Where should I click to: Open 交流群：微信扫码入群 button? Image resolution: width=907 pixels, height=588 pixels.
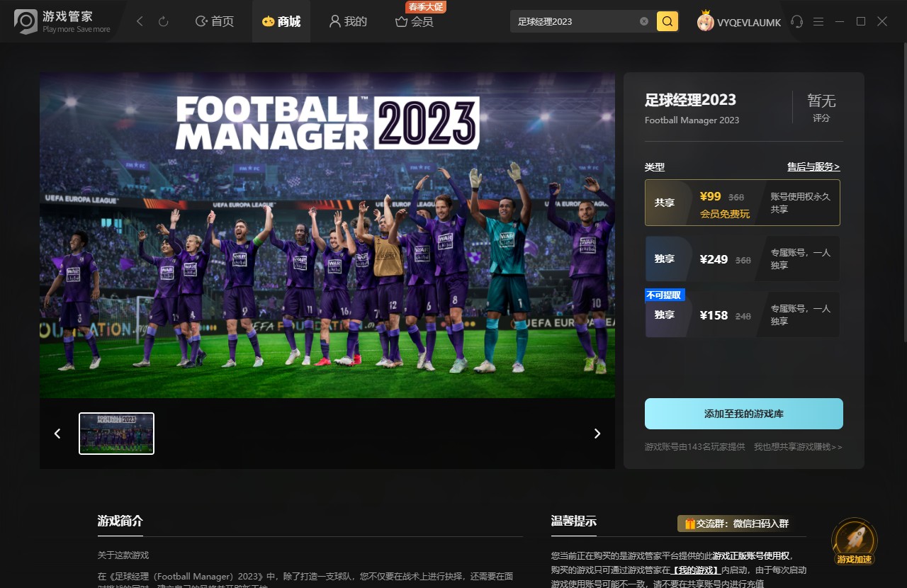[733, 524]
